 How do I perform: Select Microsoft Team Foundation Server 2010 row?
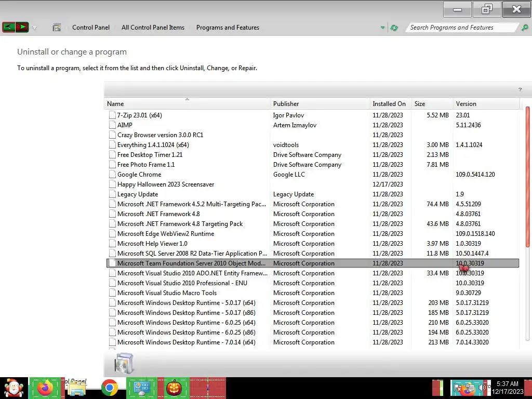coord(312,263)
